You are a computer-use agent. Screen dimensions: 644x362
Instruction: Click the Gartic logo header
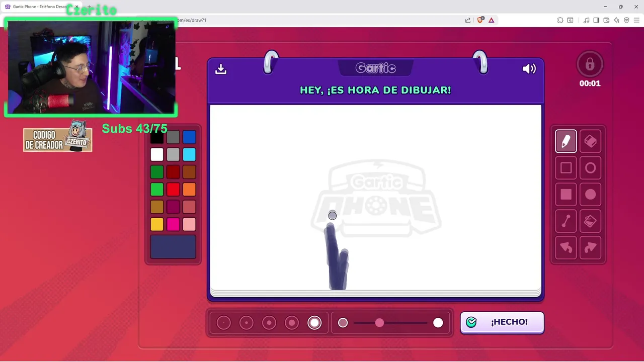(x=375, y=68)
